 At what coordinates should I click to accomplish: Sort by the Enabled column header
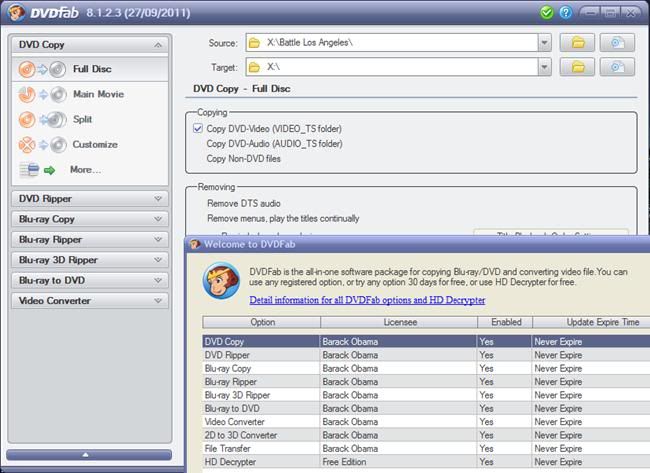(505, 322)
